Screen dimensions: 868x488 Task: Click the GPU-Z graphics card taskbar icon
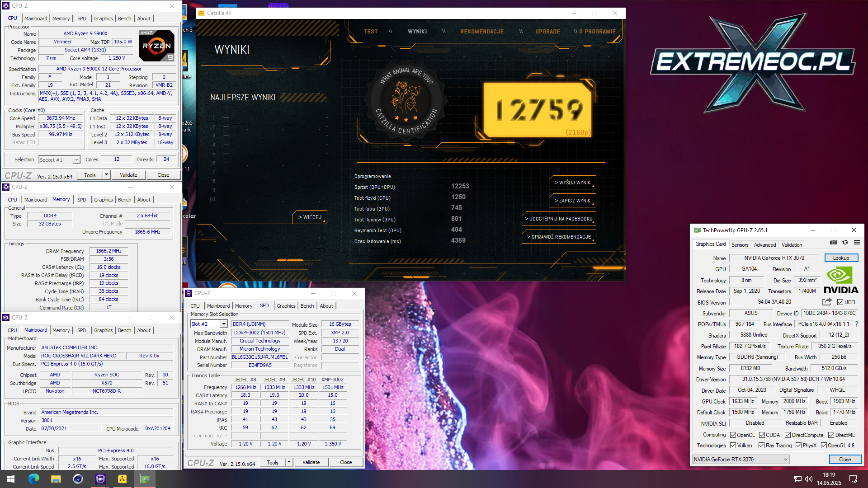145,479
